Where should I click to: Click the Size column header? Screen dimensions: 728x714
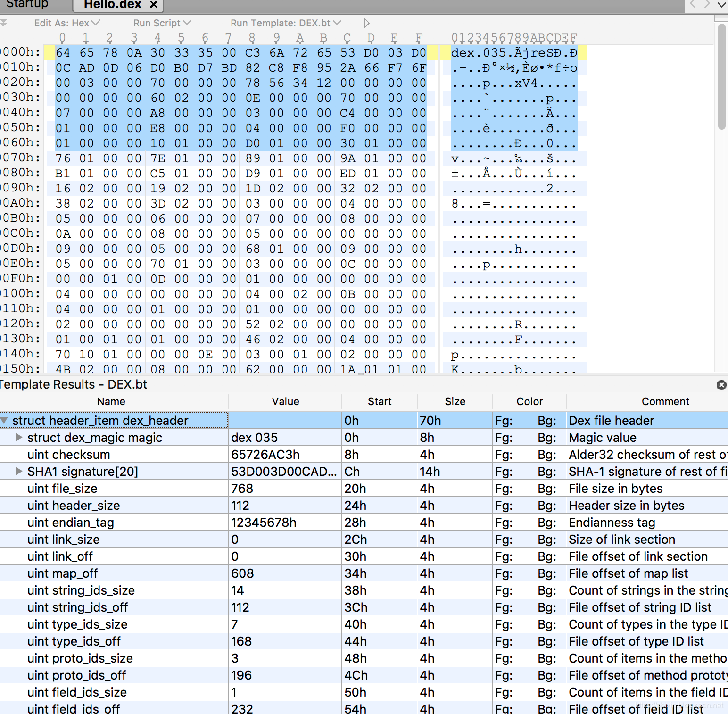455,401
